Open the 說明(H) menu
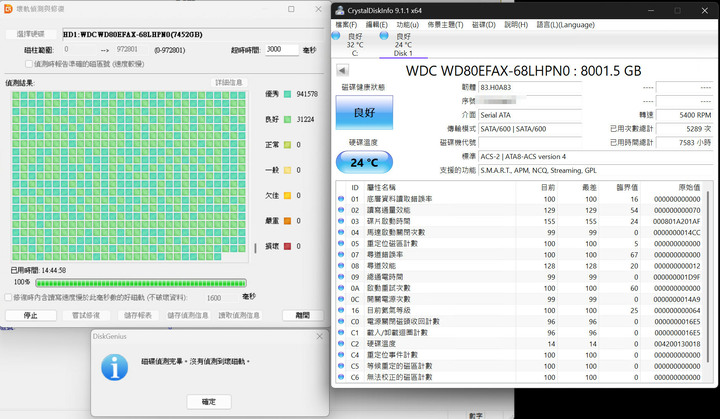This screenshot has width=720, height=419. coord(516,24)
